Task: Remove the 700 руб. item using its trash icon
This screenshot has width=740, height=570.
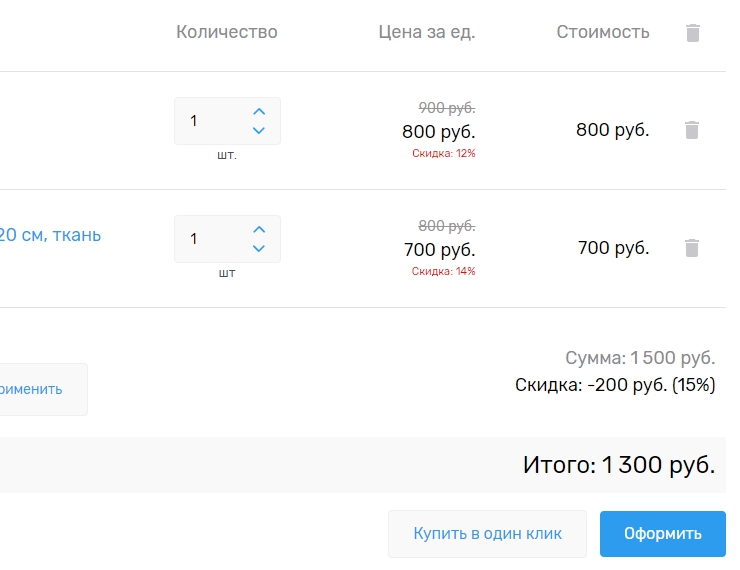Action: (692, 248)
